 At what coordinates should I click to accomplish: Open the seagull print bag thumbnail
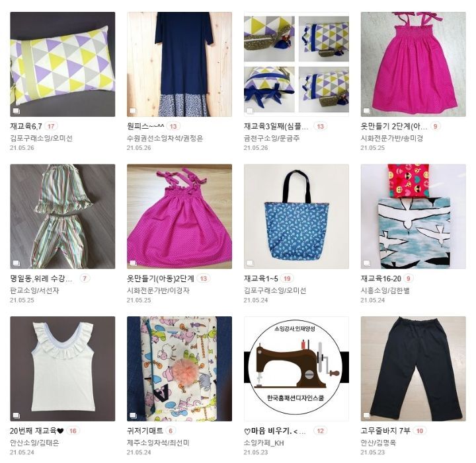[413, 217]
